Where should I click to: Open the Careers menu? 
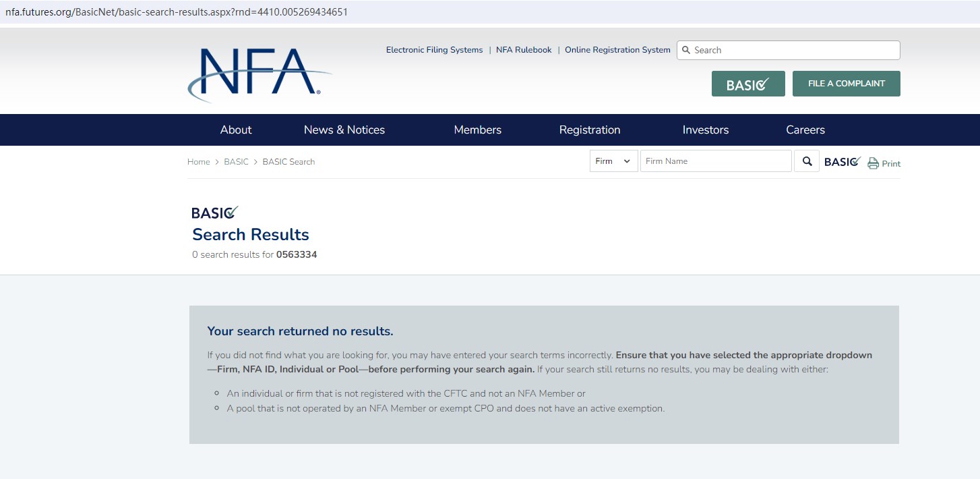coord(805,130)
